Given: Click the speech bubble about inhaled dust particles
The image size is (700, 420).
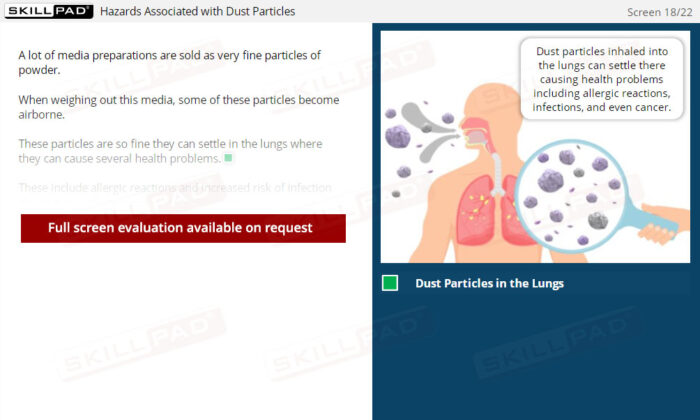Looking at the screenshot, I should pyautogui.click(x=602, y=79).
